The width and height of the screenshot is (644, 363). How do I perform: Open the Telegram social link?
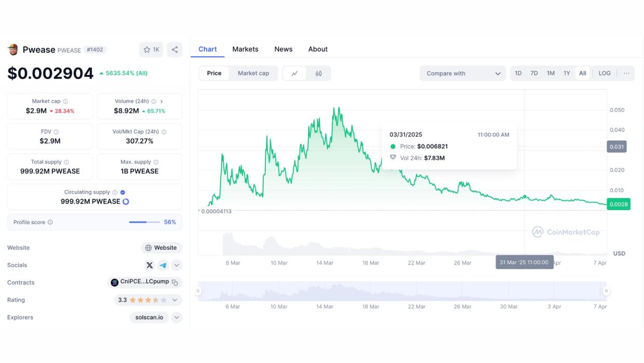163,265
